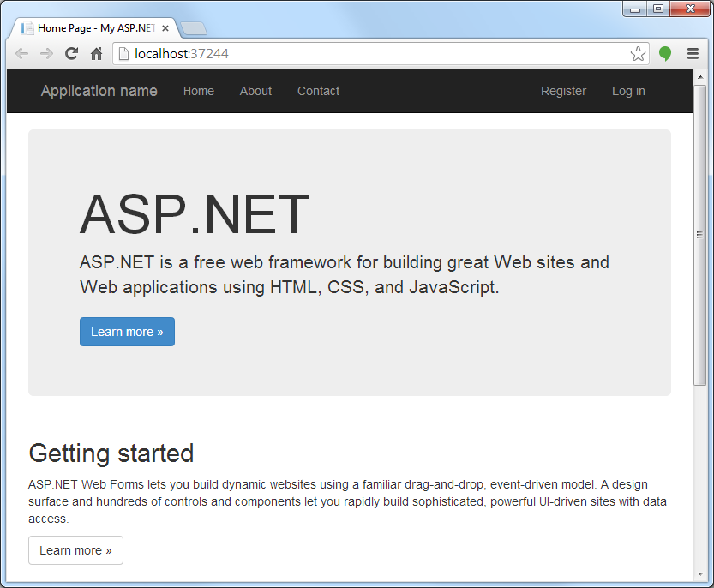The width and height of the screenshot is (714, 588).
Task: Click the scrollbar down arrow
Action: (x=700, y=574)
